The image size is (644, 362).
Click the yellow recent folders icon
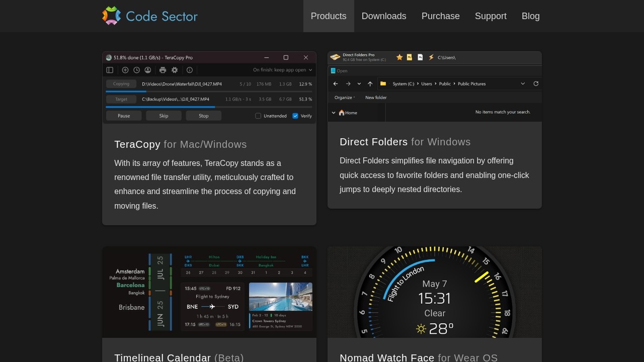[x=410, y=57]
